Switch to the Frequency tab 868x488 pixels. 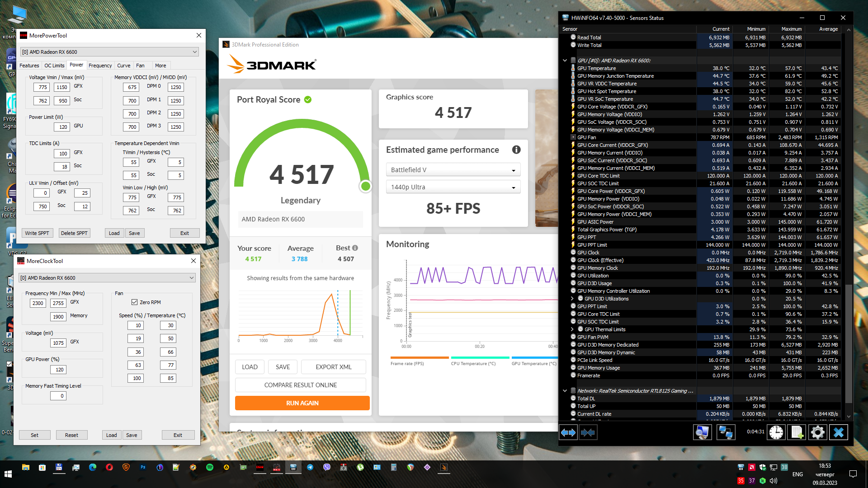pos(100,66)
